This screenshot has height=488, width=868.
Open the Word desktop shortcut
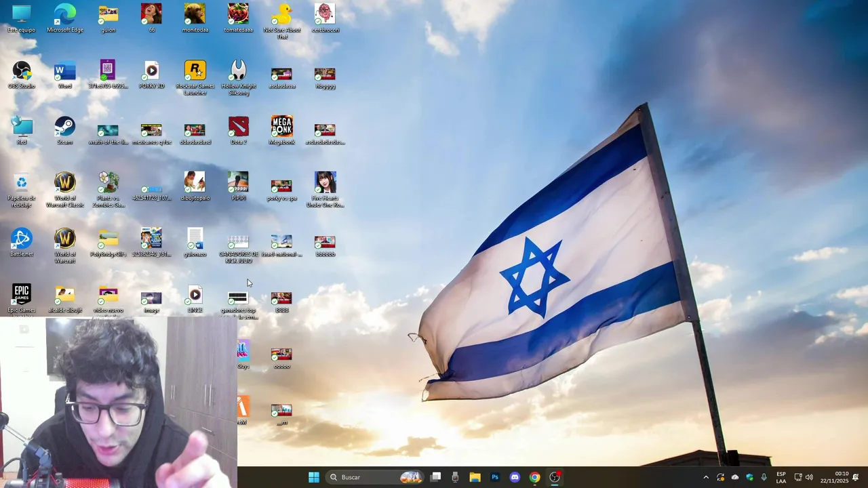click(65, 75)
